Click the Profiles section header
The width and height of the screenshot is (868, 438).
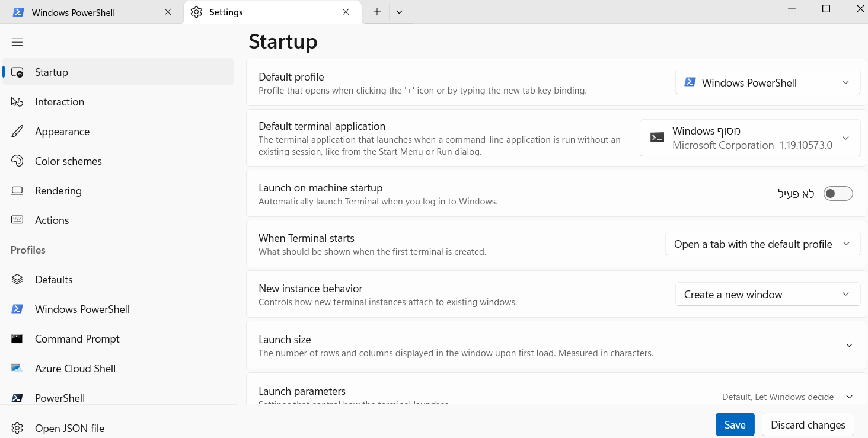point(28,250)
